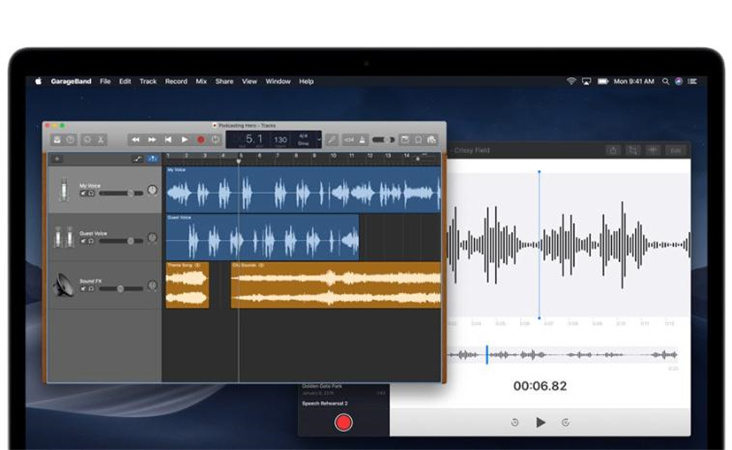Click the Sound FX pan knob

coord(152,285)
